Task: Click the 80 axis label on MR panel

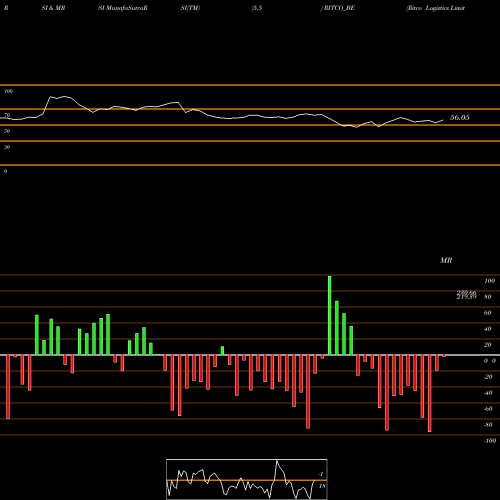Action: (x=488, y=297)
